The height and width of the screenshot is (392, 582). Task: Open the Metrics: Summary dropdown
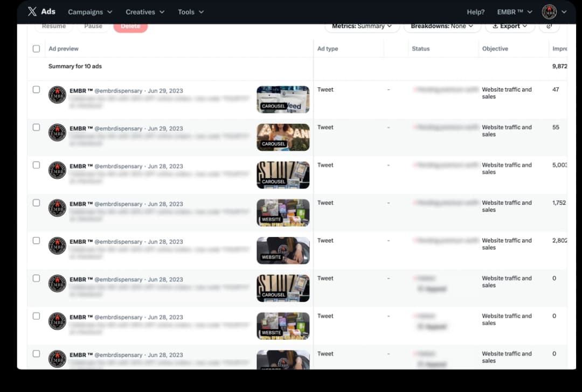(362, 26)
